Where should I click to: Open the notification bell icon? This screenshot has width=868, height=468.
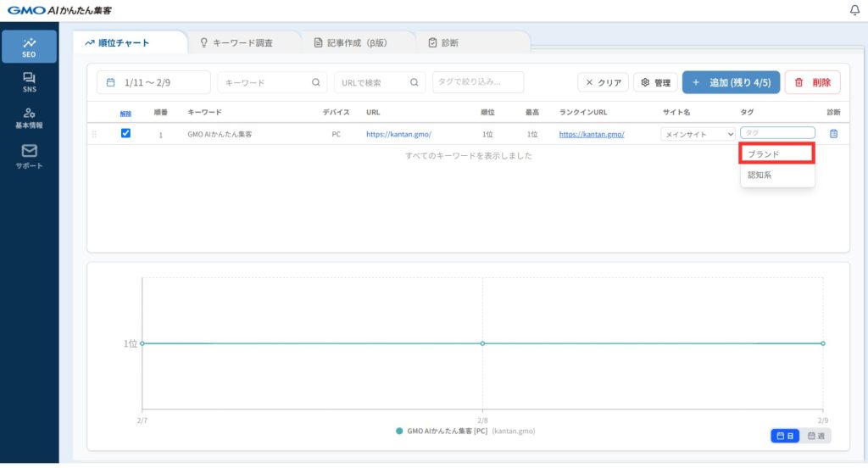pyautogui.click(x=854, y=10)
